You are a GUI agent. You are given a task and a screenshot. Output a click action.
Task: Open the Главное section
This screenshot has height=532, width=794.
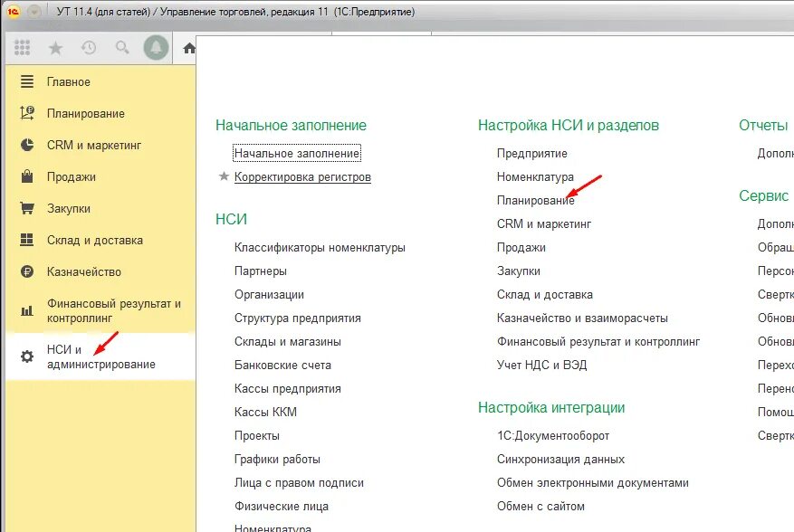pyautogui.click(x=69, y=82)
